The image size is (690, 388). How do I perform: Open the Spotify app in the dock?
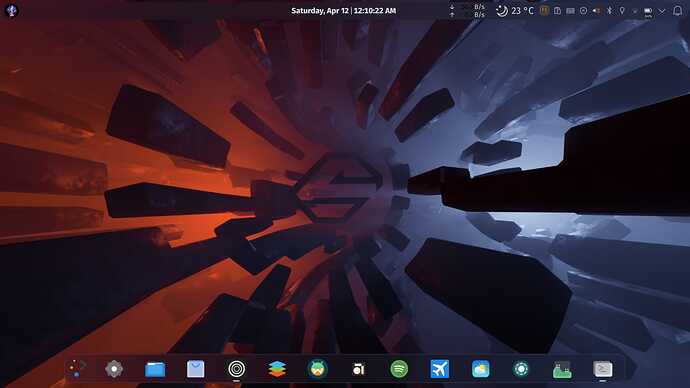click(399, 369)
